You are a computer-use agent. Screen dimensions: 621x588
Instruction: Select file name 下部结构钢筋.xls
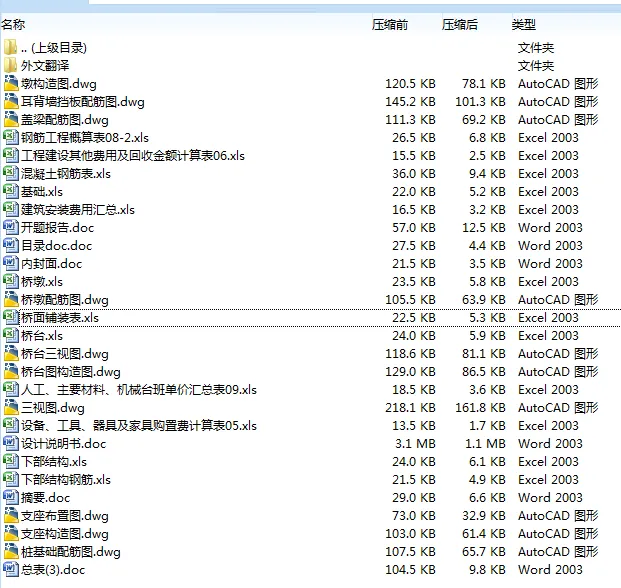pos(66,480)
